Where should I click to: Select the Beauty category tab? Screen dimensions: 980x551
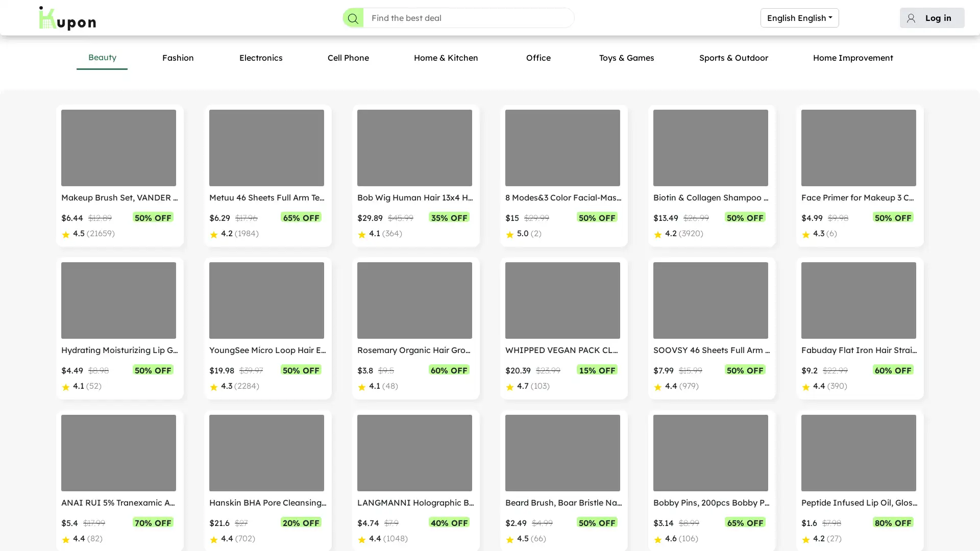click(x=102, y=57)
